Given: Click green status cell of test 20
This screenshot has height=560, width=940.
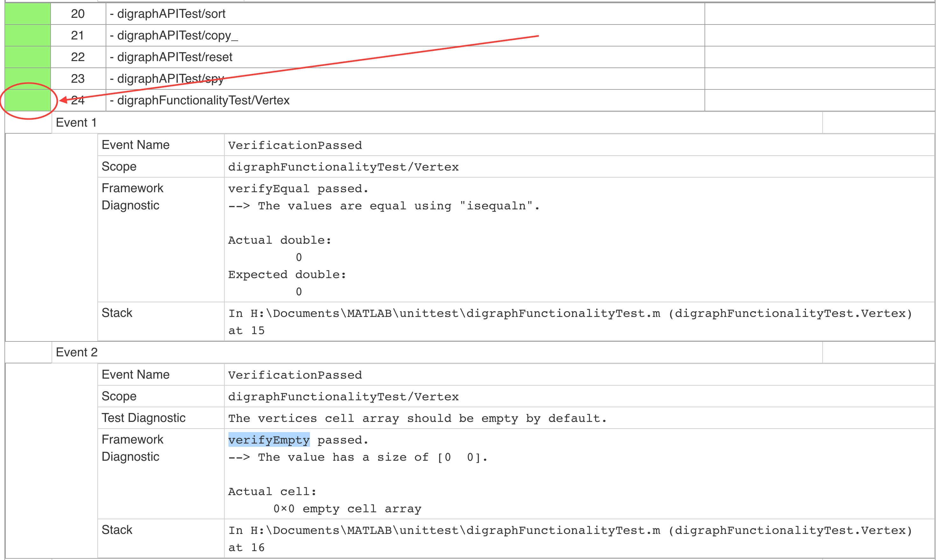Looking at the screenshot, I should pos(28,14).
